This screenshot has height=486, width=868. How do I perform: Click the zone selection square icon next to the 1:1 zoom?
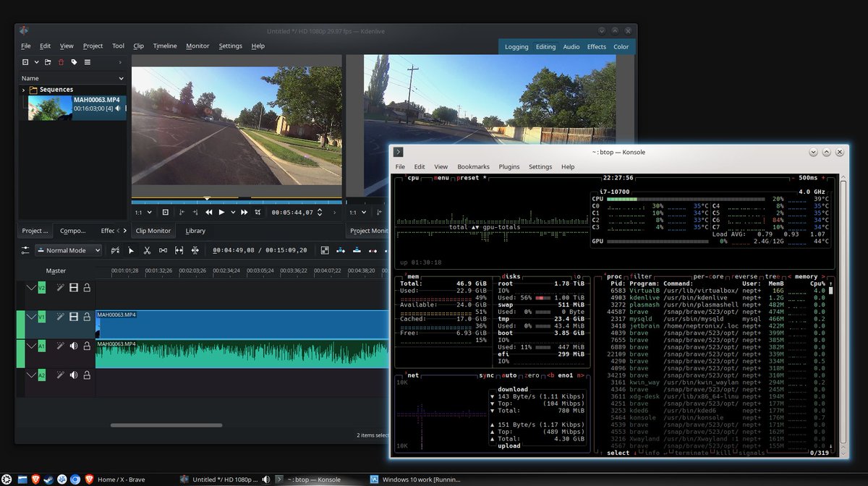click(165, 213)
